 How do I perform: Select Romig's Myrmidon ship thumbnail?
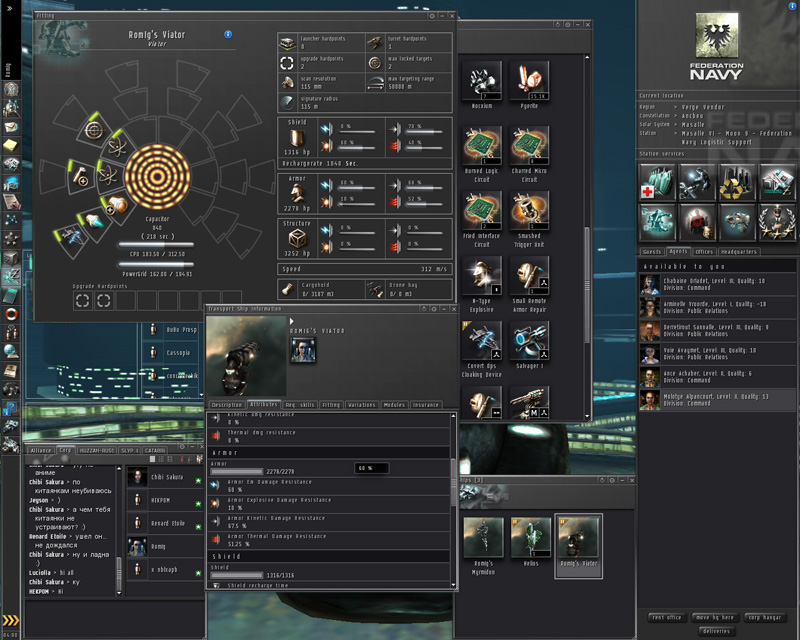click(x=483, y=537)
